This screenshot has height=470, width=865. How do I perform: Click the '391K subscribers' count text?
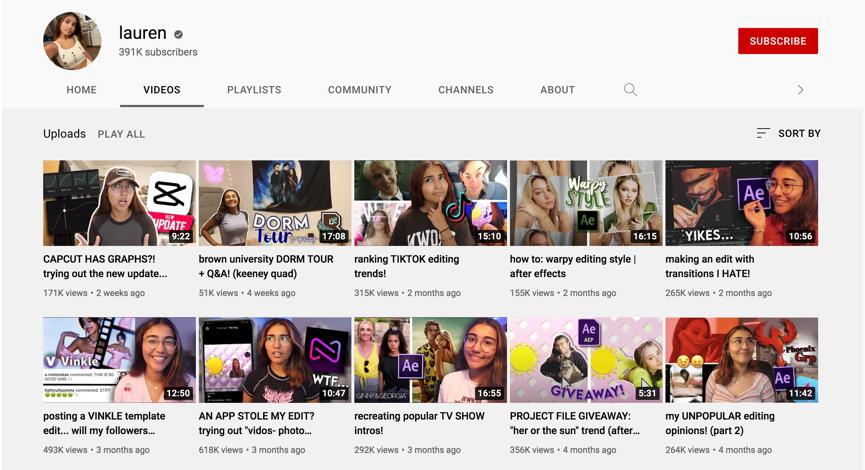pyautogui.click(x=158, y=52)
